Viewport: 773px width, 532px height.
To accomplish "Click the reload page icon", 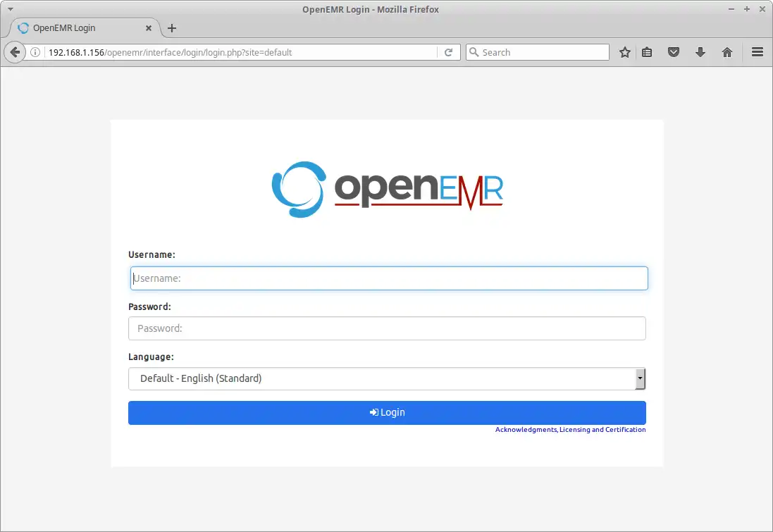I will (x=449, y=51).
